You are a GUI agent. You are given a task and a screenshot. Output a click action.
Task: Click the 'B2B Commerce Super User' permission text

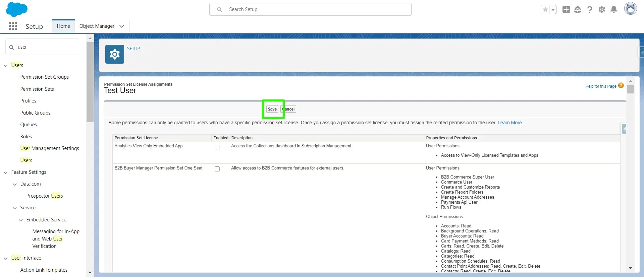468,177
